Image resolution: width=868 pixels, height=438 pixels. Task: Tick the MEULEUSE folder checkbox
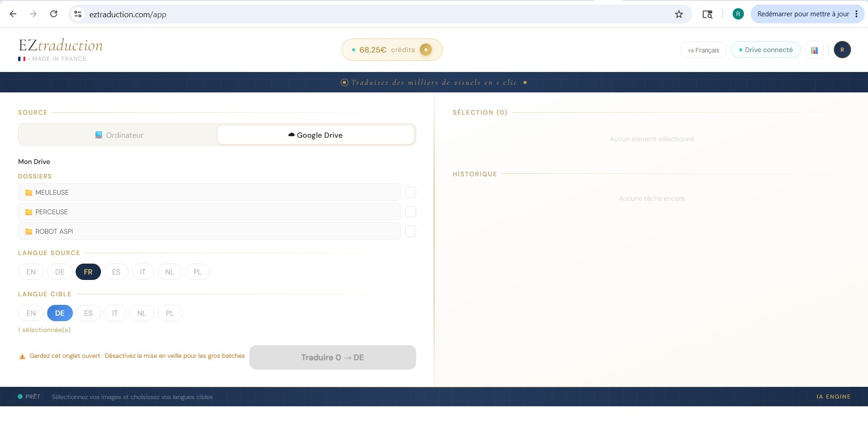411,193
